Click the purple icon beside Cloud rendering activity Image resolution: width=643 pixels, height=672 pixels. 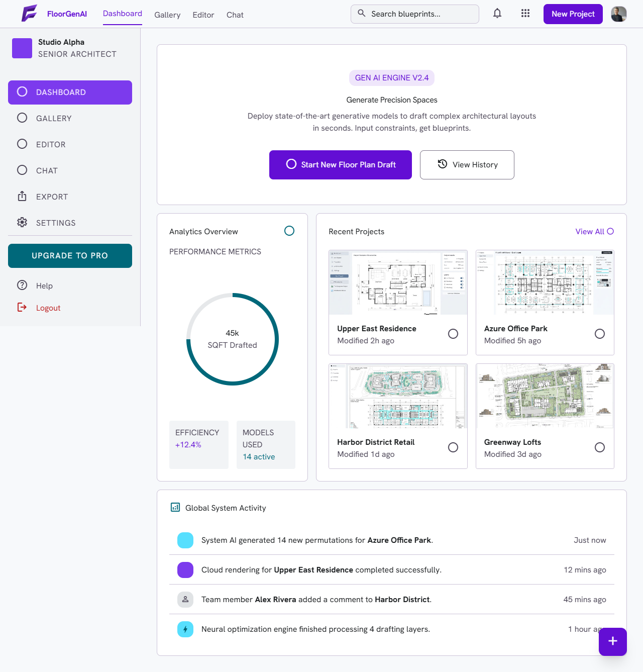(185, 570)
